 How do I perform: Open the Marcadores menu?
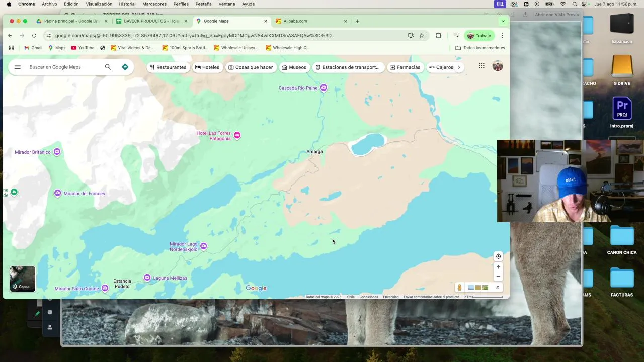pyautogui.click(x=154, y=4)
